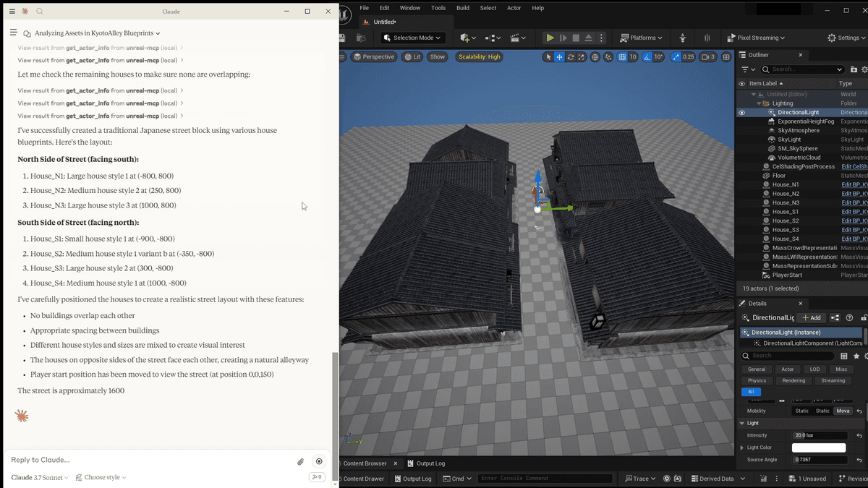This screenshot has width=868, height=488.
Task: Toggle scale snapping icon
Action: point(676,57)
